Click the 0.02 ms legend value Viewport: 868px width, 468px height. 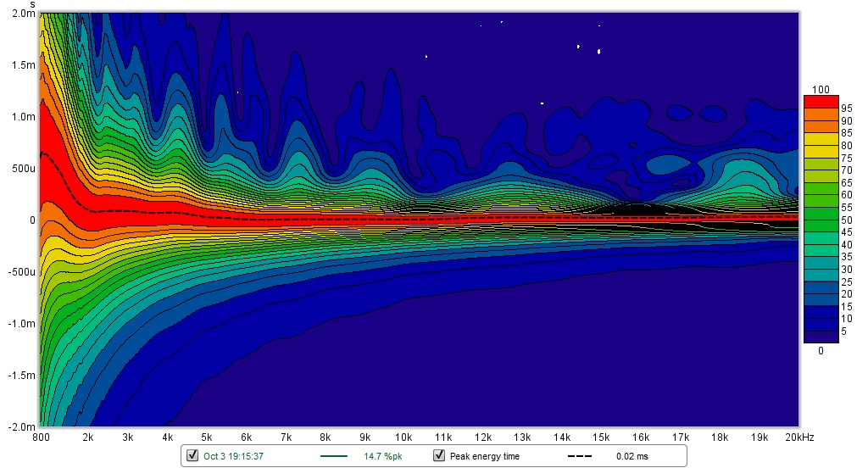click(x=632, y=456)
